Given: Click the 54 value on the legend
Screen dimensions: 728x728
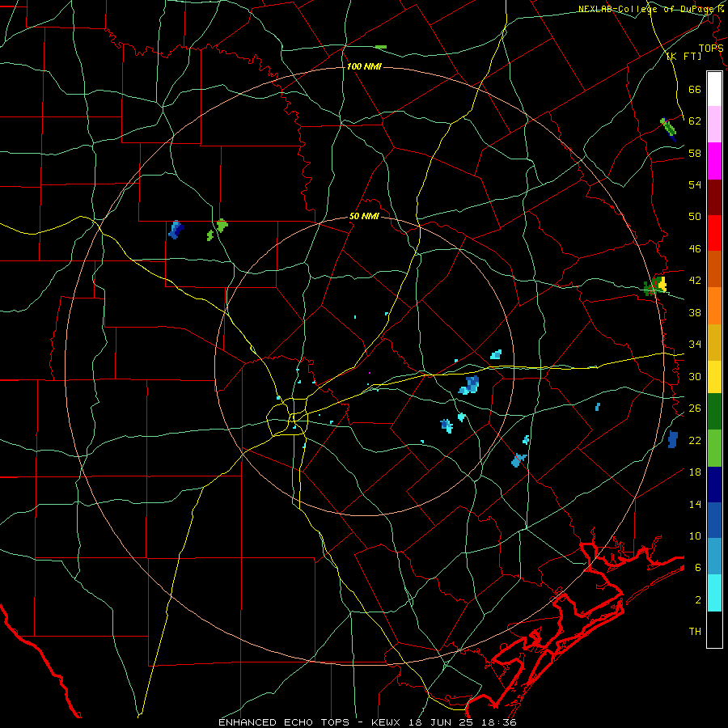Looking at the screenshot, I should click(695, 184).
